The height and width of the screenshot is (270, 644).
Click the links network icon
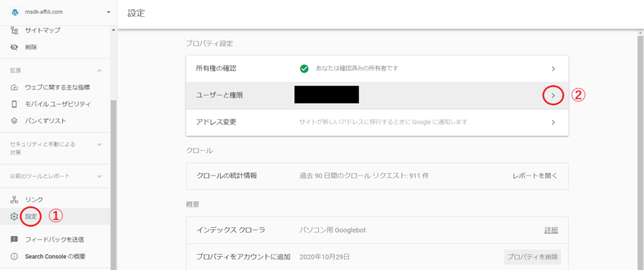pyautogui.click(x=14, y=200)
